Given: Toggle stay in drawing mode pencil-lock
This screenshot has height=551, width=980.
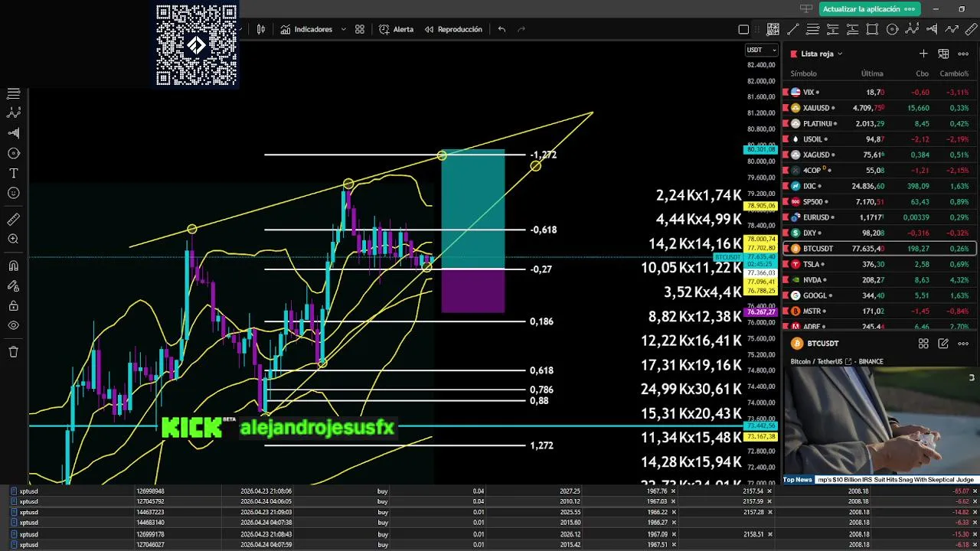Looking at the screenshot, I should [13, 286].
